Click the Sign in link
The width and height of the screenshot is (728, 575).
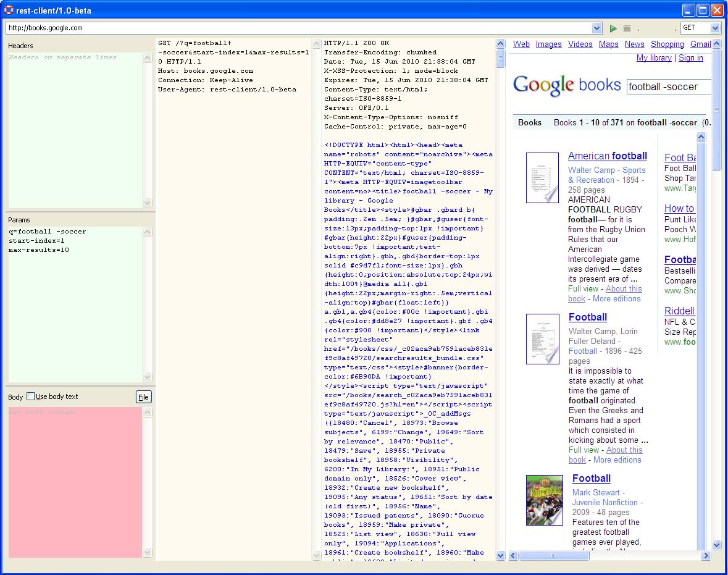click(690, 57)
